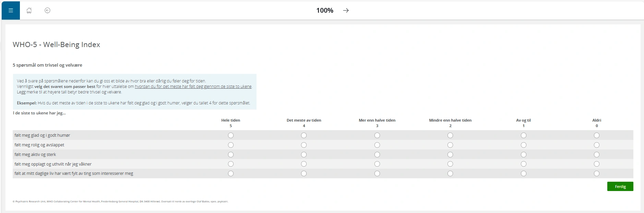Select 'Aldri' for 'daglige liv' statement
Viewport: 644px width, 213px height.
(597, 173)
